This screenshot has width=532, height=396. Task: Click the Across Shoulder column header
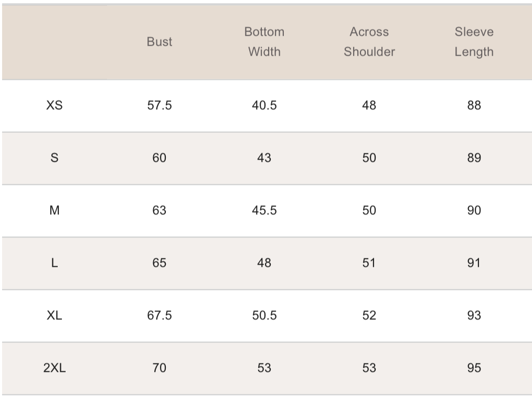(369, 42)
